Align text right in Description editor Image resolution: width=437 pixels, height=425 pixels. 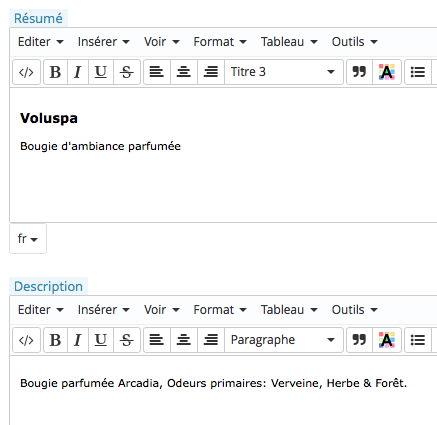tap(211, 340)
